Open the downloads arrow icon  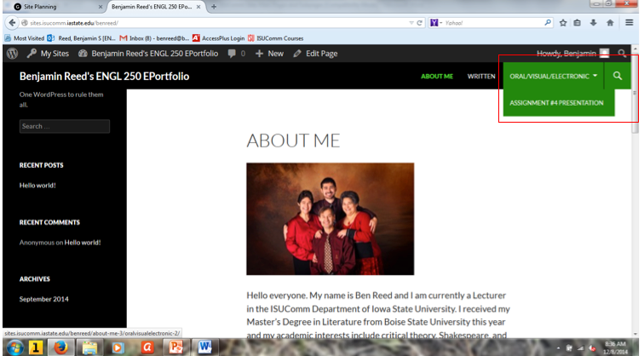594,23
